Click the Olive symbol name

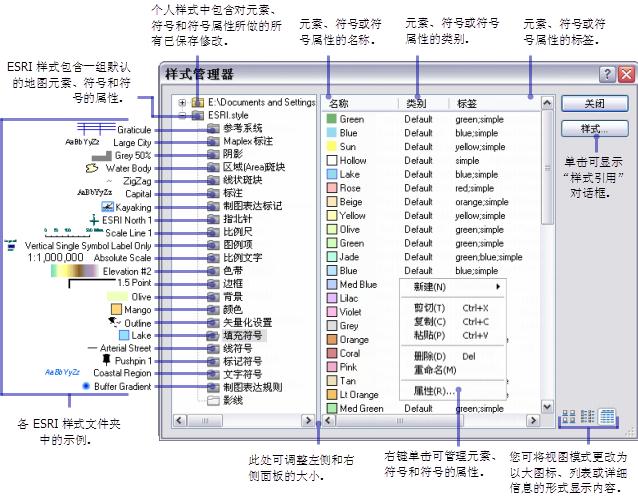click(x=350, y=230)
